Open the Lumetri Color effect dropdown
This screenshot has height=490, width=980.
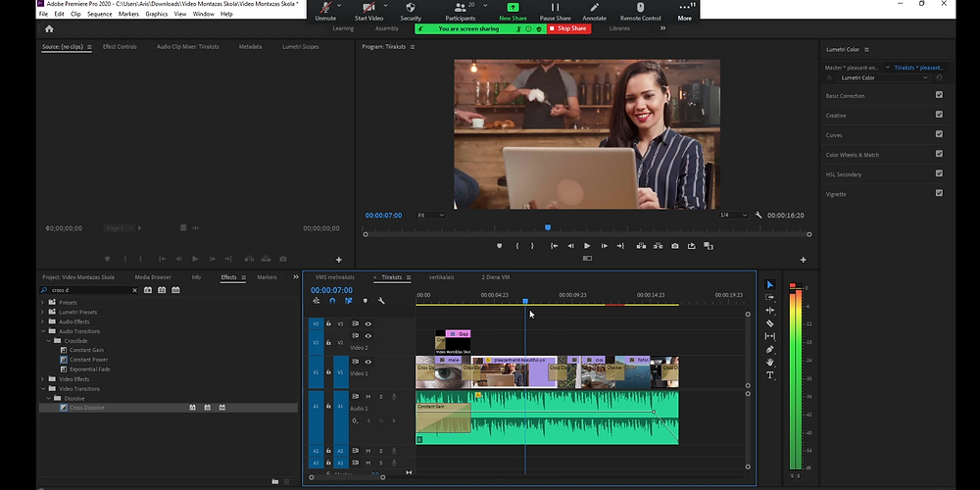point(884,77)
